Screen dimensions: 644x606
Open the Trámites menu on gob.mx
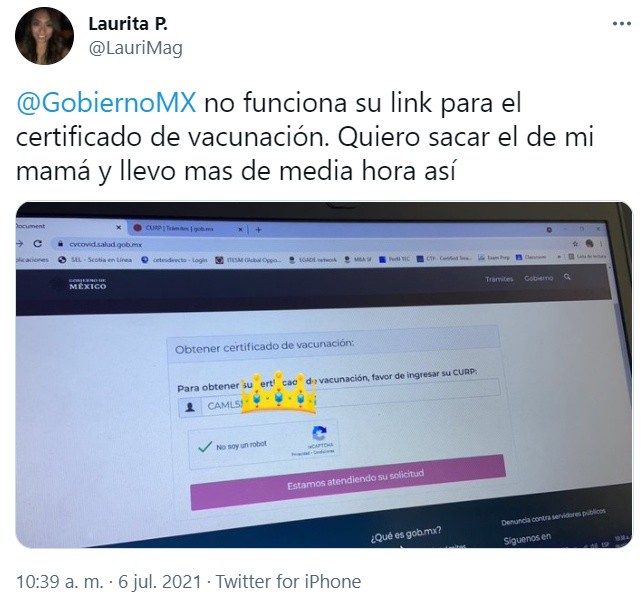(499, 279)
